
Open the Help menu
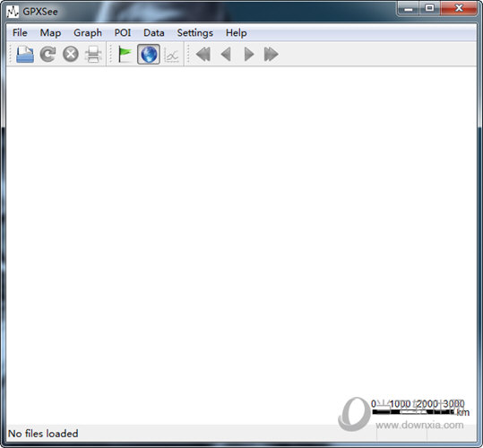[x=237, y=32]
